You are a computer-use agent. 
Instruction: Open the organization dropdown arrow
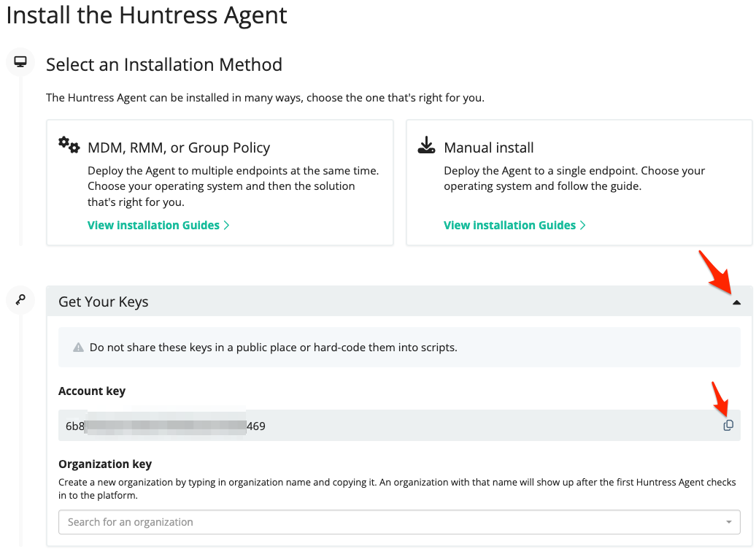pos(729,522)
